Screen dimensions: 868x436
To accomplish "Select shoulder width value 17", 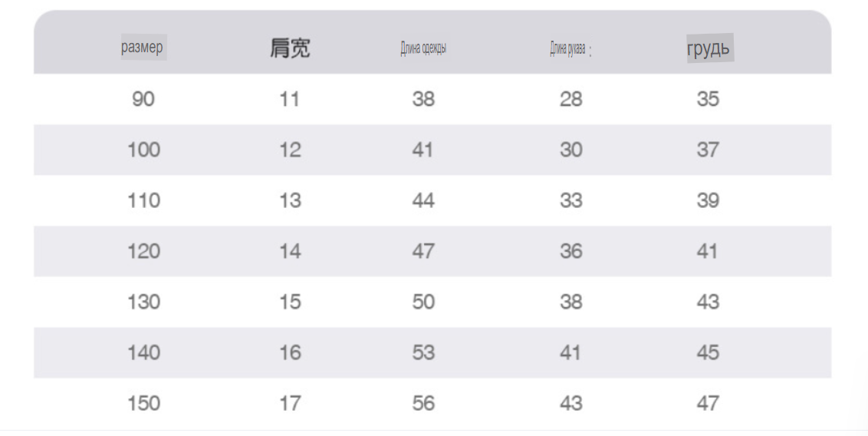I will (x=290, y=403).
